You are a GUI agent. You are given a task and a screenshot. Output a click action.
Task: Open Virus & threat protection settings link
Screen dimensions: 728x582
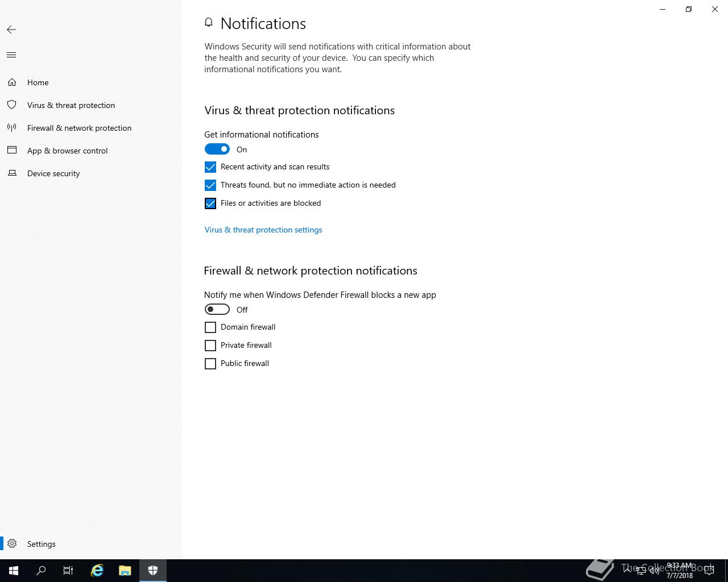[263, 230]
